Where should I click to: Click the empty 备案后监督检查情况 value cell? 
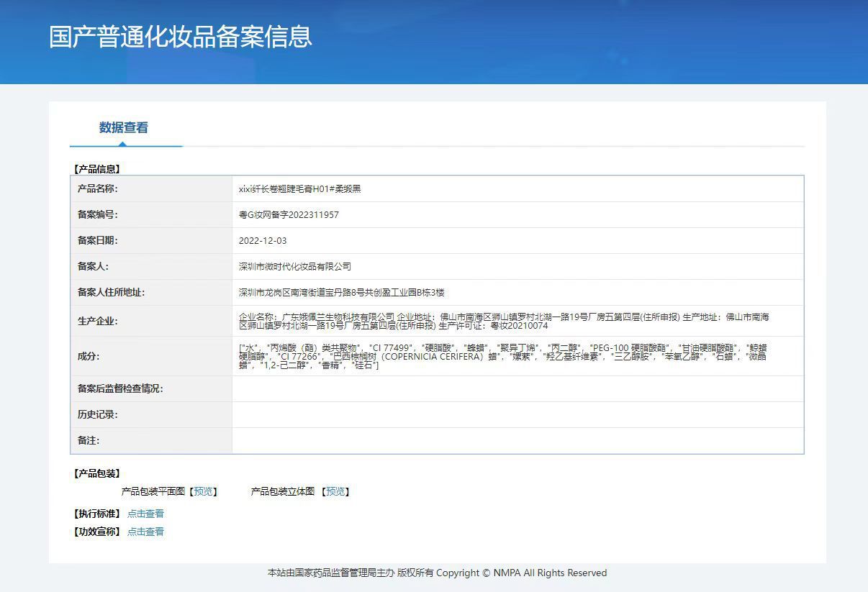517,388
